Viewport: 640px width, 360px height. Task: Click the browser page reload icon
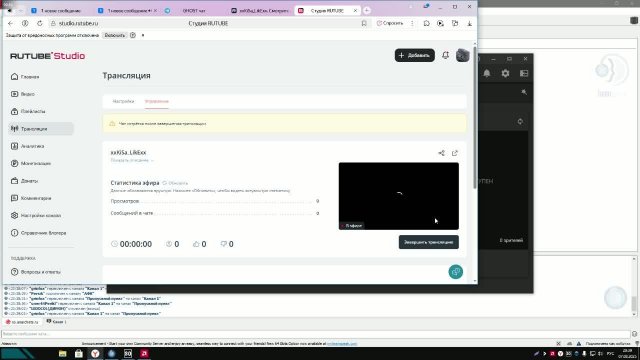pos(40,23)
